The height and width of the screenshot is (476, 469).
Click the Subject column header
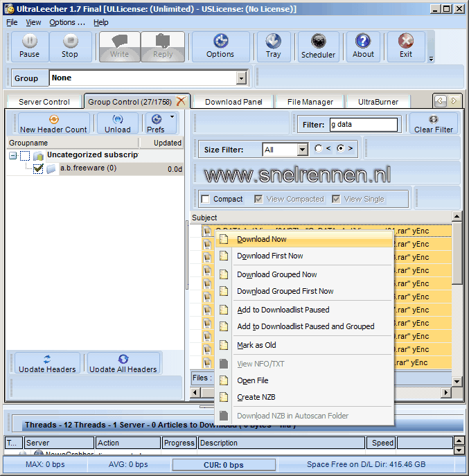click(x=321, y=218)
